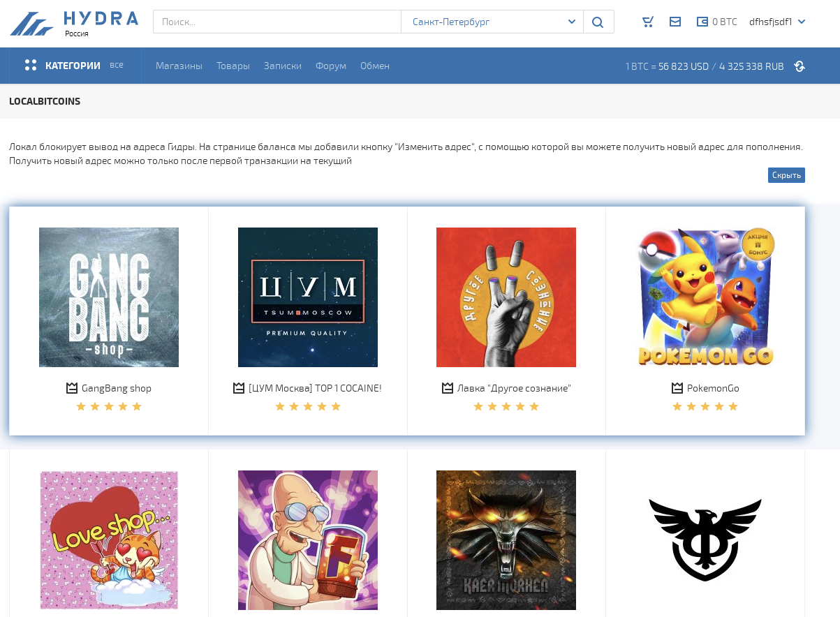Click crown icon beside Лавка Другое сознание
The height and width of the screenshot is (617, 840).
(x=448, y=388)
